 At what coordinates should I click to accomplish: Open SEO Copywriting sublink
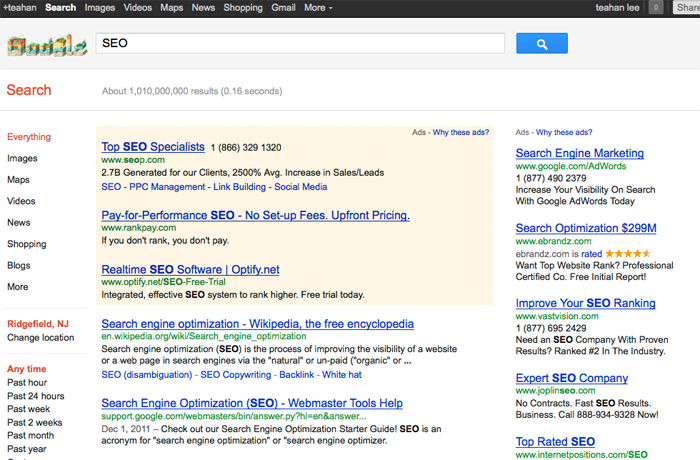pos(236,375)
